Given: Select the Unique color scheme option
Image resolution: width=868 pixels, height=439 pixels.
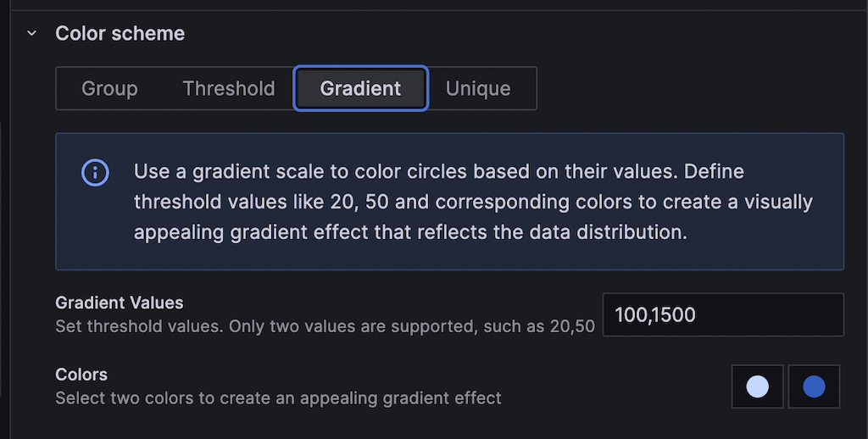Looking at the screenshot, I should click(478, 89).
